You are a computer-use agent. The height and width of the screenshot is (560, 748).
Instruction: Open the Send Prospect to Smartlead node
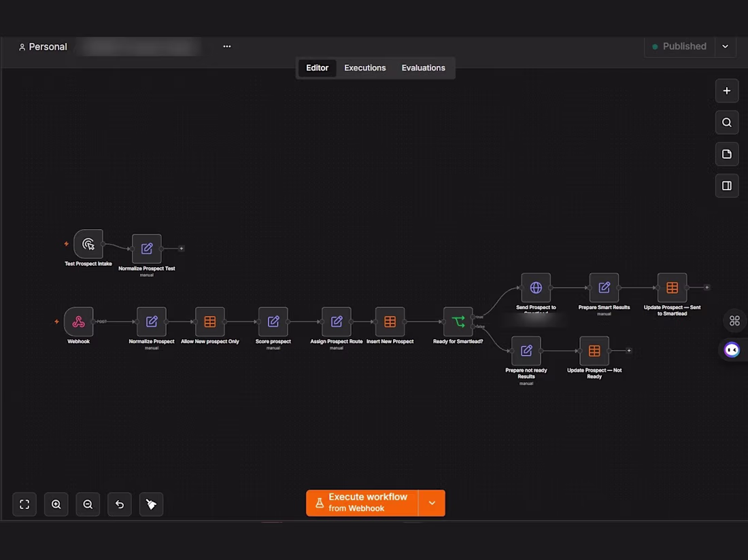click(536, 287)
